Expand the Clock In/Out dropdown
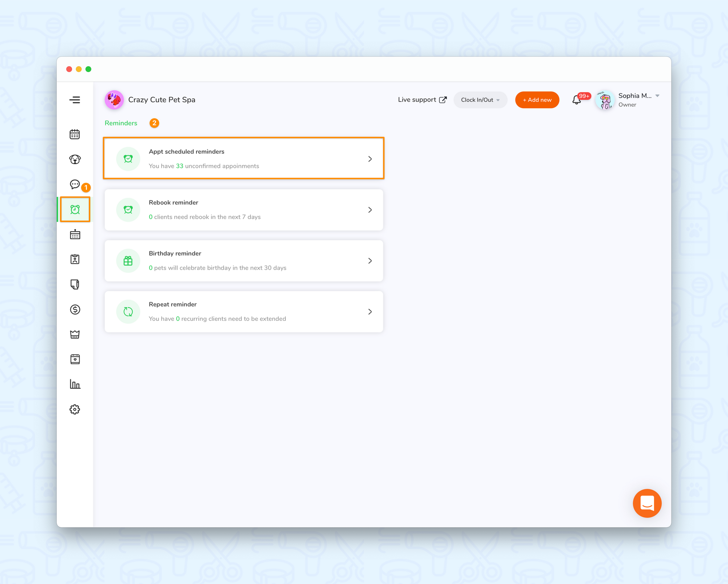Screen dimensions: 728x584 coord(480,100)
